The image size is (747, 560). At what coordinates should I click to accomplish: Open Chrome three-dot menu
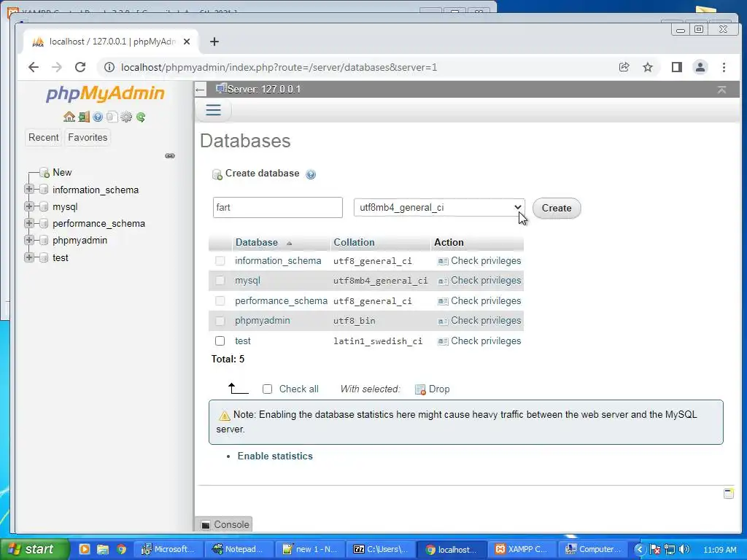(x=724, y=67)
